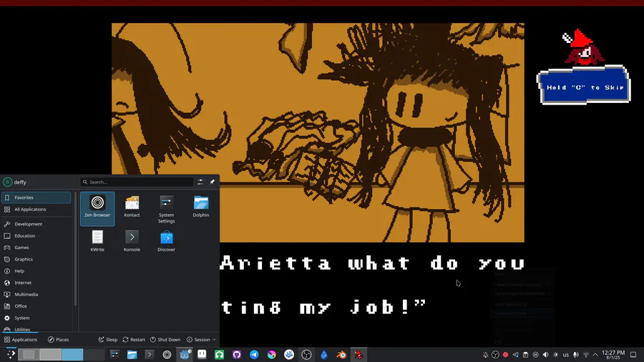
Task: Open the Graphics category
Action: coord(36,260)
